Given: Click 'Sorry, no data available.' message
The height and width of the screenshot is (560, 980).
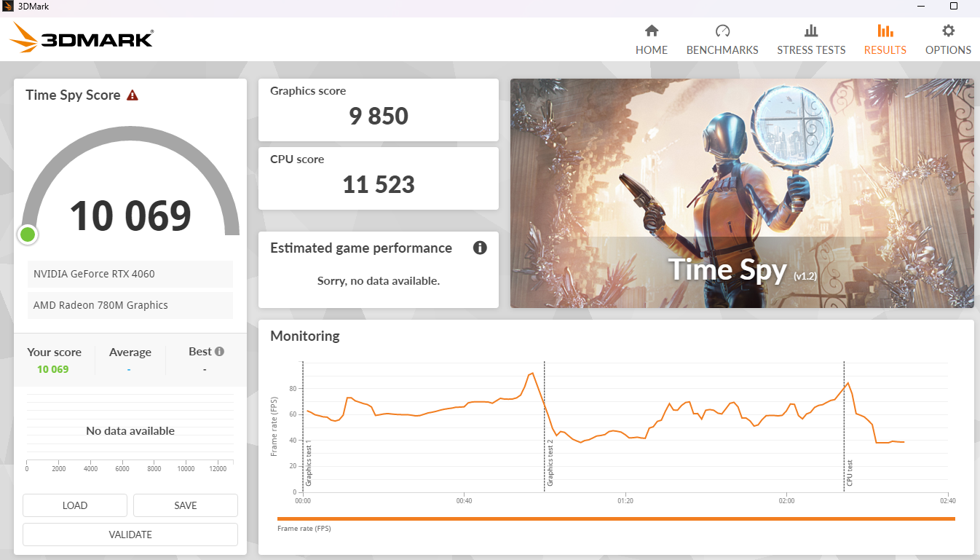Looking at the screenshot, I should coord(379,280).
